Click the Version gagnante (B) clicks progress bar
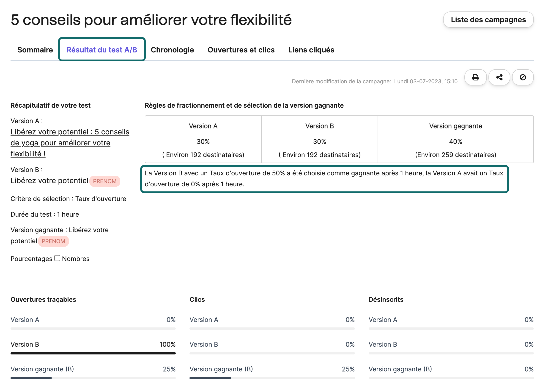Image resolution: width=543 pixels, height=392 pixels. coord(272,378)
